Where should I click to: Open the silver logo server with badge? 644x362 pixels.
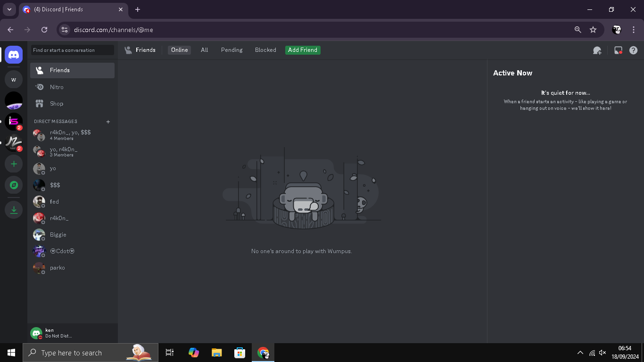coord(14,143)
